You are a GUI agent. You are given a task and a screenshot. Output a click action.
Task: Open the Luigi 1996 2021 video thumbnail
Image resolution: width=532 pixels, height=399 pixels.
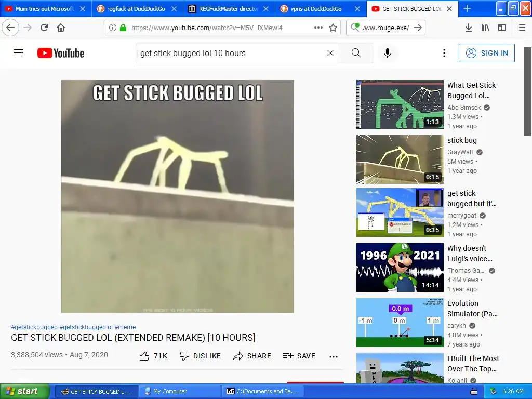tap(400, 268)
